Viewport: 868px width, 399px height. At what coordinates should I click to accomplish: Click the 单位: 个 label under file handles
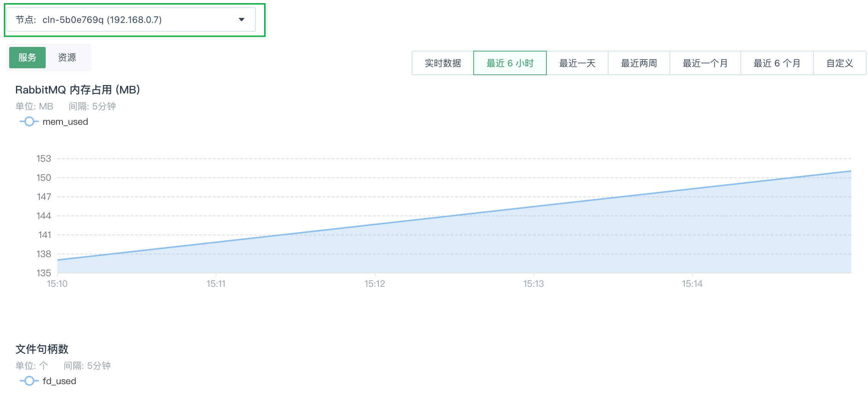click(x=32, y=366)
